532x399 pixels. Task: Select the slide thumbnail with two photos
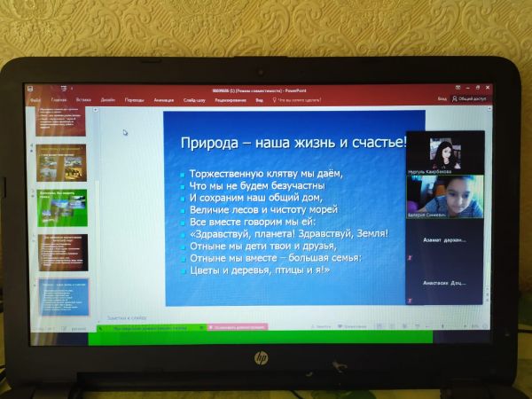click(x=62, y=165)
